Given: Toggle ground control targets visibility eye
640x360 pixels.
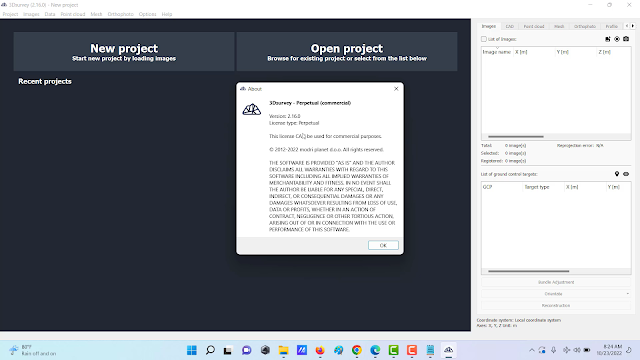Looking at the screenshot, I should 626,174.
